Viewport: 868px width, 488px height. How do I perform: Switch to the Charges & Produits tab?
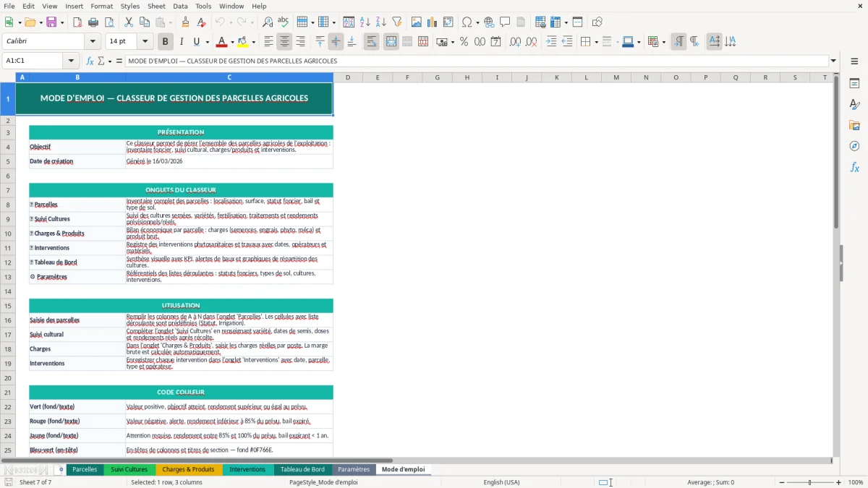(188, 469)
